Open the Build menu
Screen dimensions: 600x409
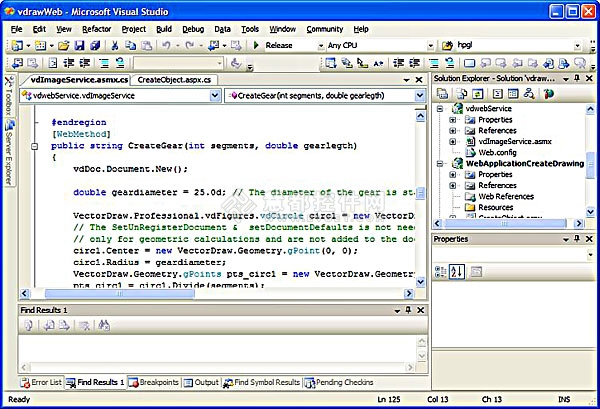pos(164,29)
